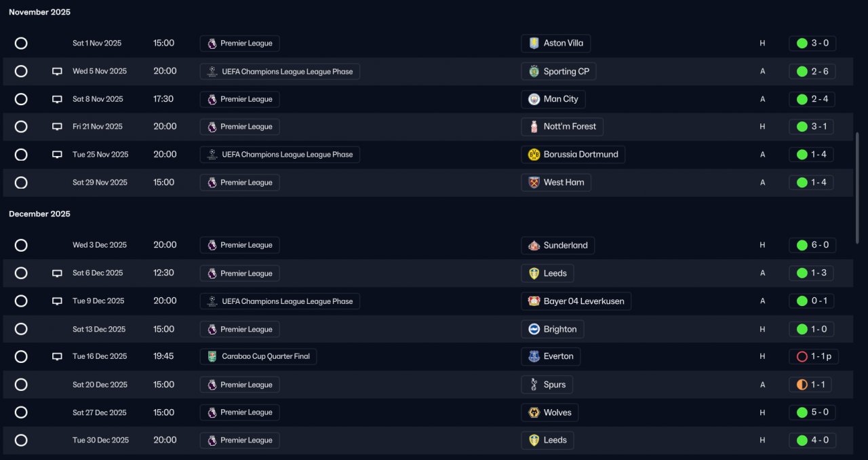
Task: Click the Aston Villa club badge icon
Action: (x=534, y=43)
